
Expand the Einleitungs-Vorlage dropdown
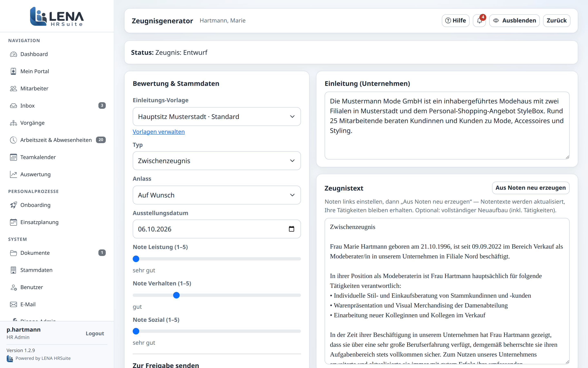217,117
